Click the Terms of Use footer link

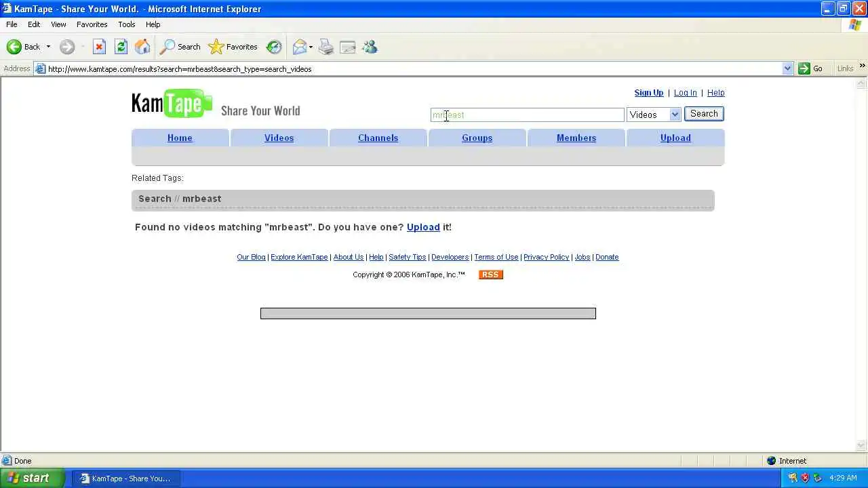tap(496, 257)
